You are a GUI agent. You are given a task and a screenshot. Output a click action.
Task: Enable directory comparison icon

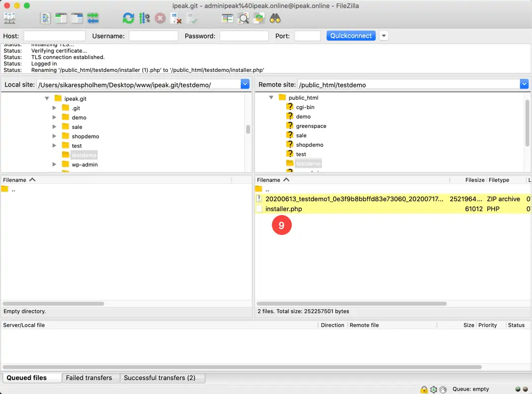[x=243, y=18]
